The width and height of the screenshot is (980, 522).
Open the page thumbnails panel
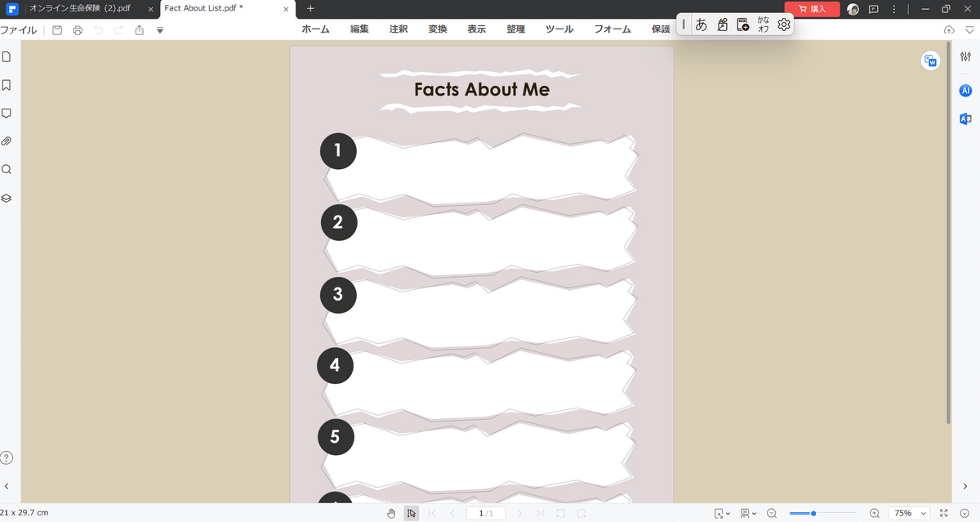[x=7, y=56]
